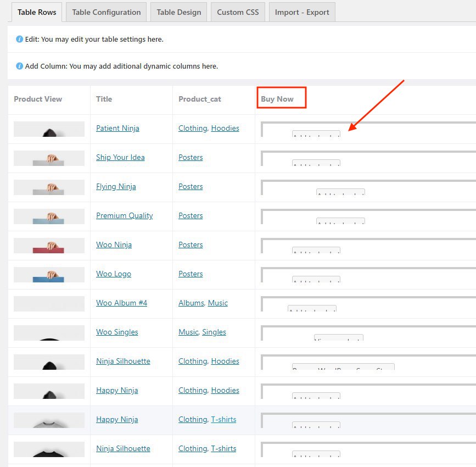Image resolution: width=476 pixels, height=467 pixels.
Task: Switch to the Table Configuration tab
Action: pos(106,12)
